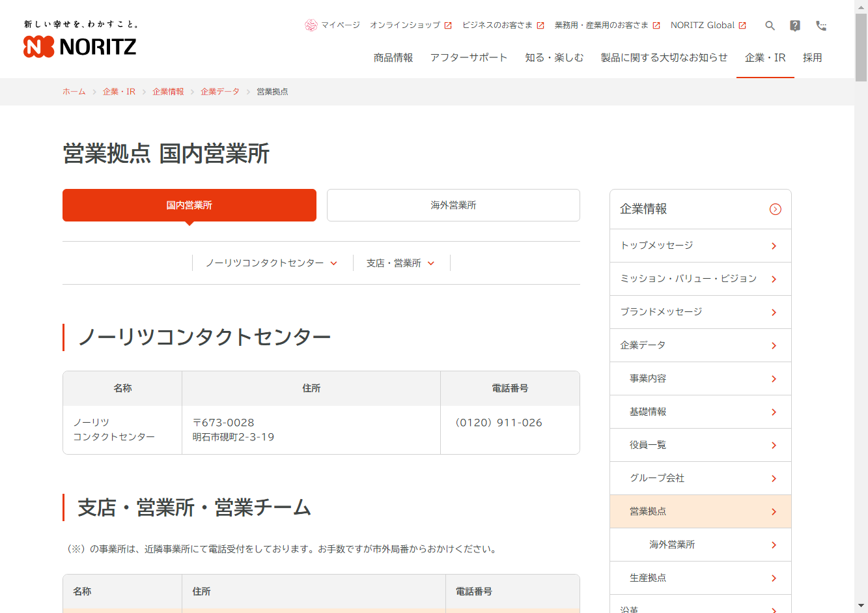The image size is (868, 613).
Task: Click the circled arrow icon beside 企業情報
Action: [x=775, y=209]
